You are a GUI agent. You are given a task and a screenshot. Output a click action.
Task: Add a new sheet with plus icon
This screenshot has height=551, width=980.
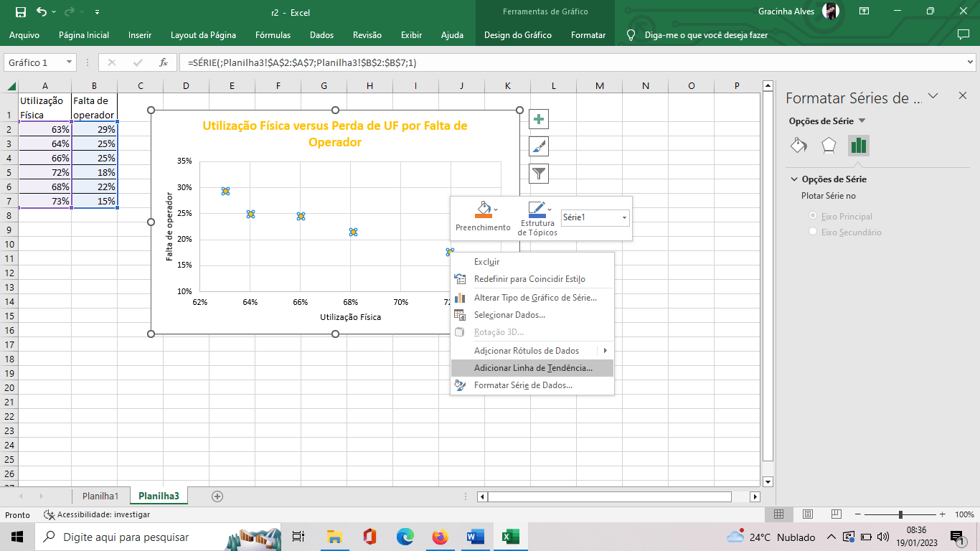(217, 496)
